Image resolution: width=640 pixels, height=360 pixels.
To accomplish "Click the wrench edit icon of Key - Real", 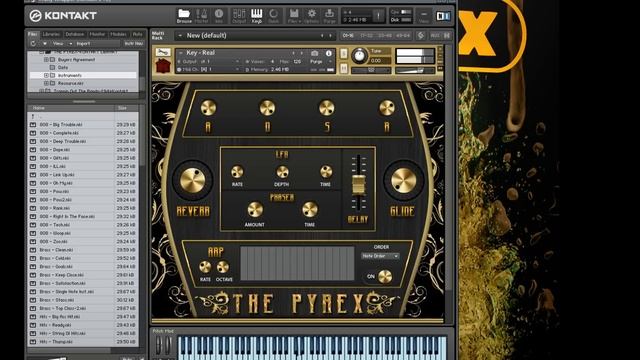I will click(162, 52).
